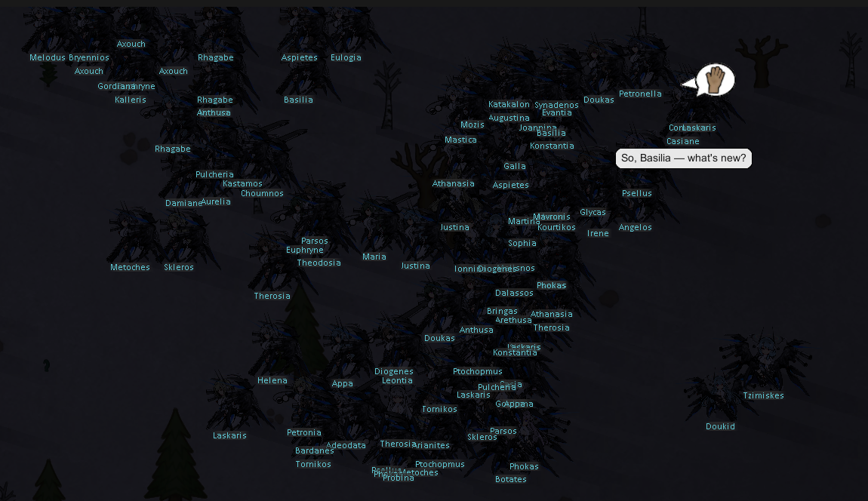Select the character labeled Leontia
This screenshot has height=501, width=868.
(x=398, y=381)
